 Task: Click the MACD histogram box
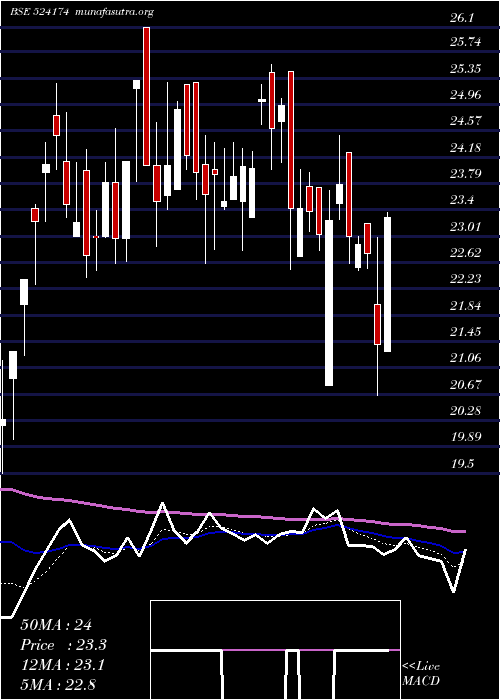[x=275, y=650]
